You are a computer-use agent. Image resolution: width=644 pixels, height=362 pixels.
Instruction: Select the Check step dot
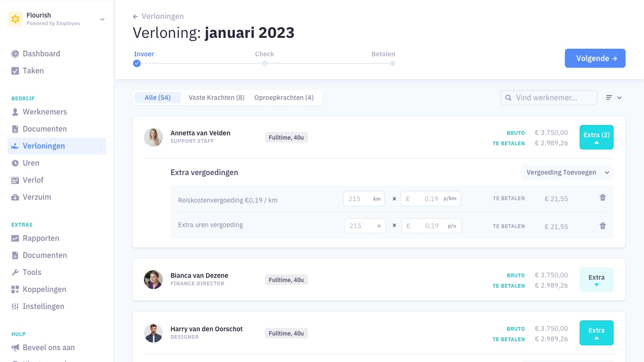[265, 63]
